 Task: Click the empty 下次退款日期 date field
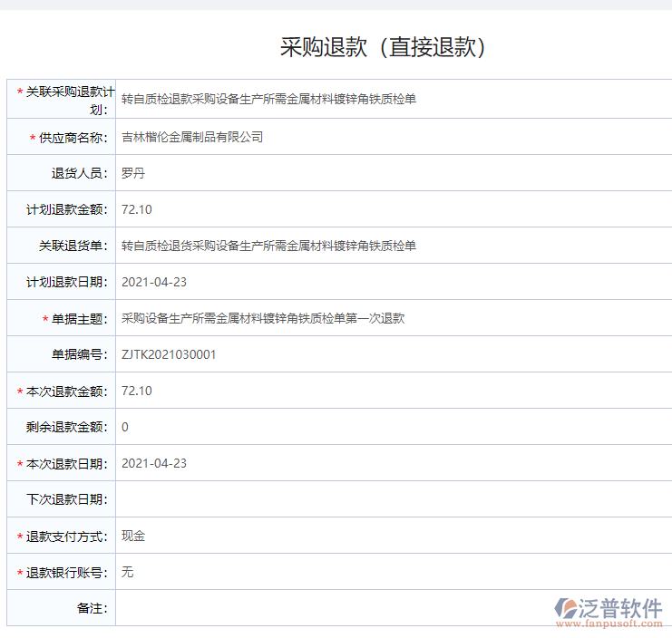390,499
